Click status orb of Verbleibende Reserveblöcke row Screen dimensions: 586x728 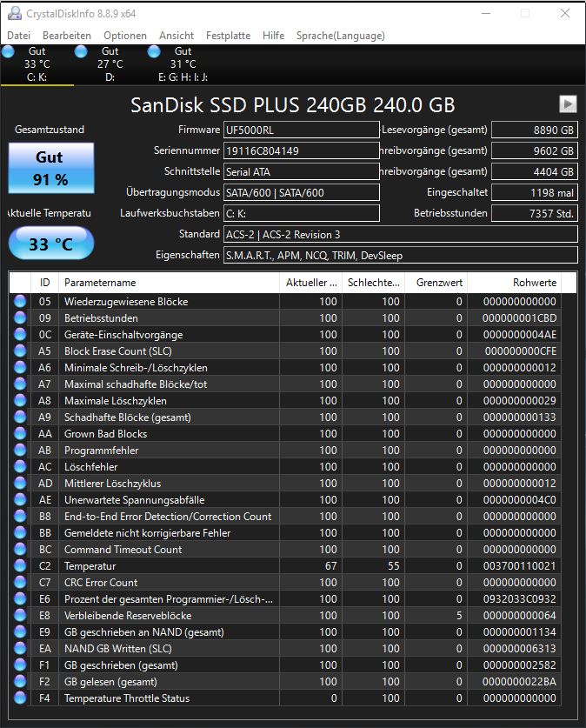click(20, 615)
